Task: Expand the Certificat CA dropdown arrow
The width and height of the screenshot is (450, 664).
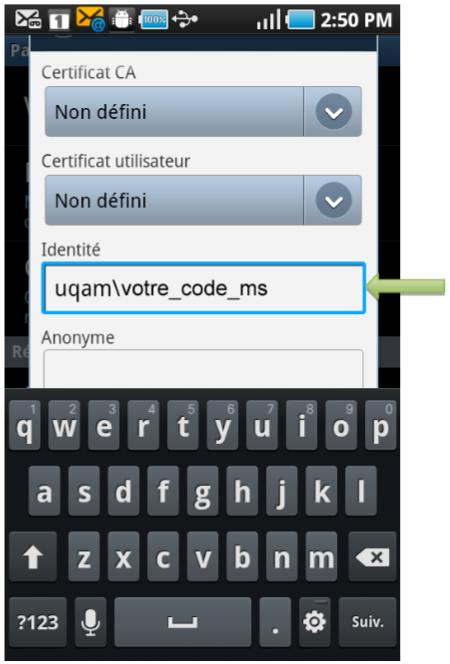Action: pyautogui.click(x=334, y=112)
